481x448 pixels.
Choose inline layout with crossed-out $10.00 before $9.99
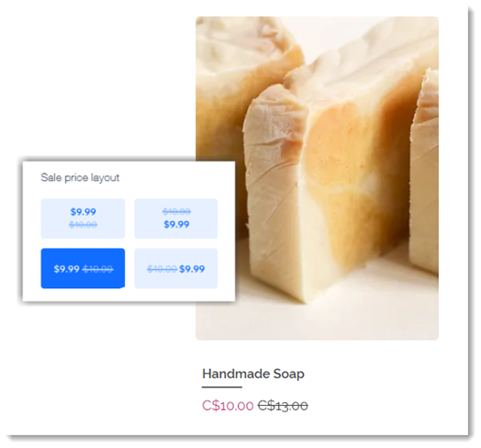pyautogui.click(x=176, y=268)
